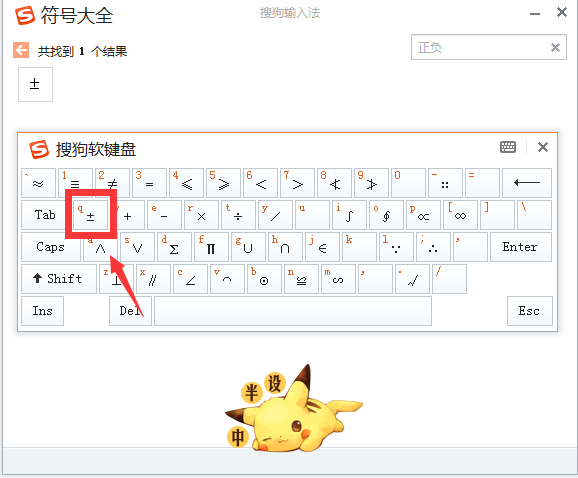Click the ≡ key labeled 1
578x478 pixels.
coord(75,183)
